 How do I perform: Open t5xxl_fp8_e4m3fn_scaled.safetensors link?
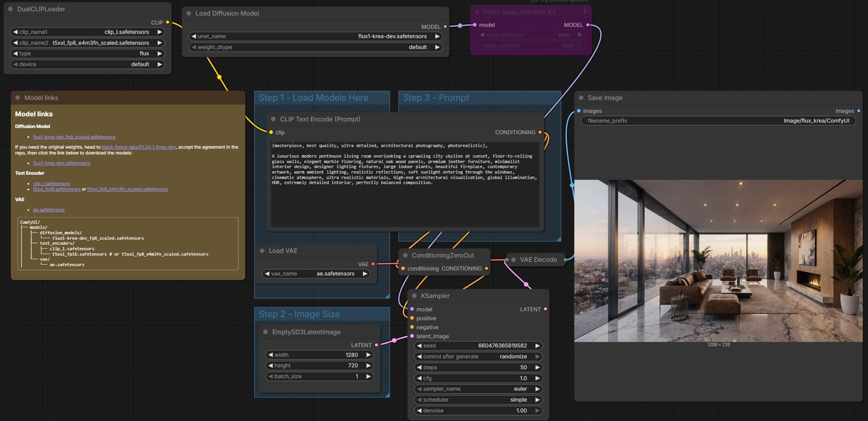coord(127,189)
